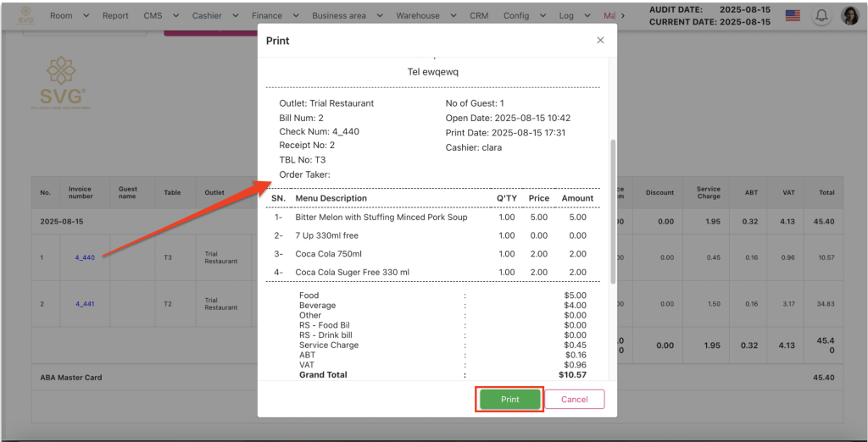Close the Print dialog with X
Screen dimensions: 868x442
(600, 41)
